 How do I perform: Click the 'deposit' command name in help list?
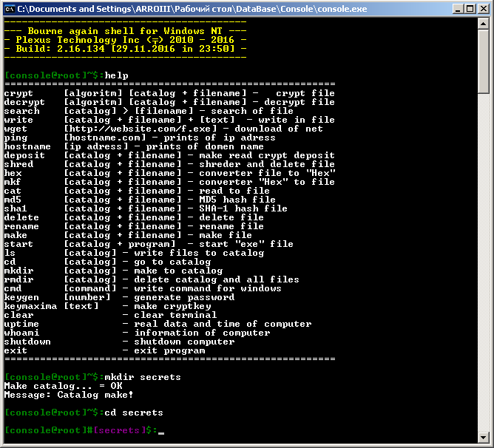(x=24, y=155)
